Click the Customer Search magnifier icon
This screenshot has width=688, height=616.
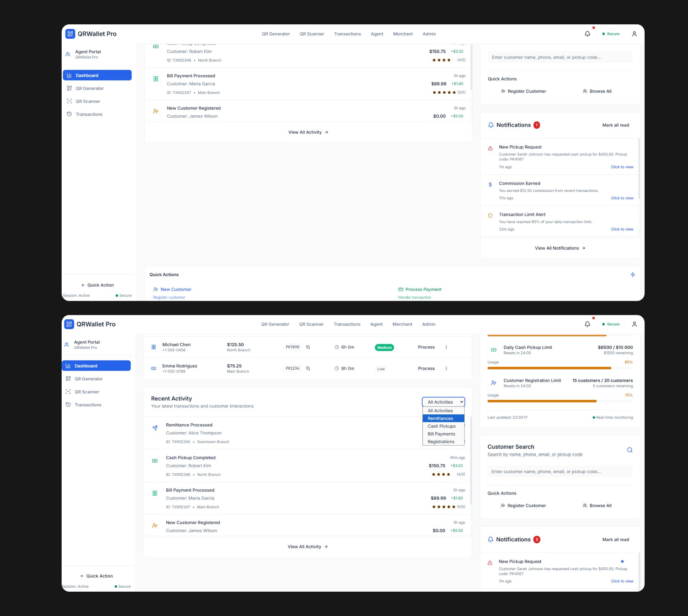629,450
